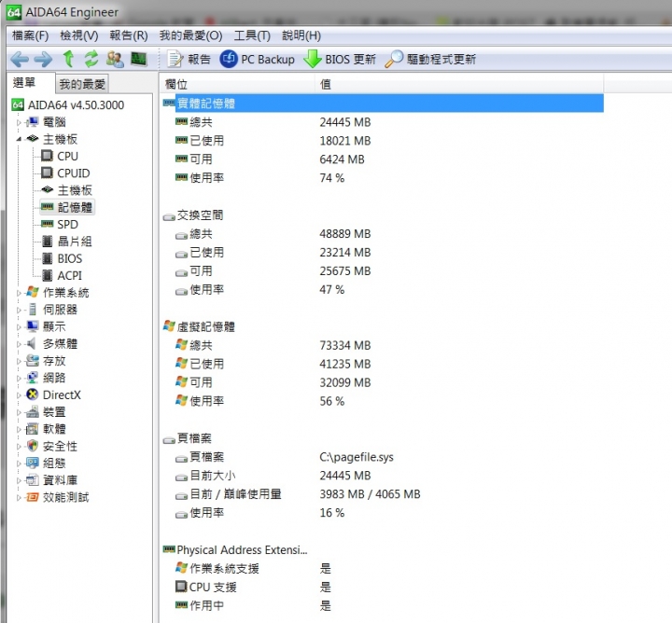Screen dimensions: 672x623
Task: Expand the 顯示 tree node
Action: tap(19, 326)
